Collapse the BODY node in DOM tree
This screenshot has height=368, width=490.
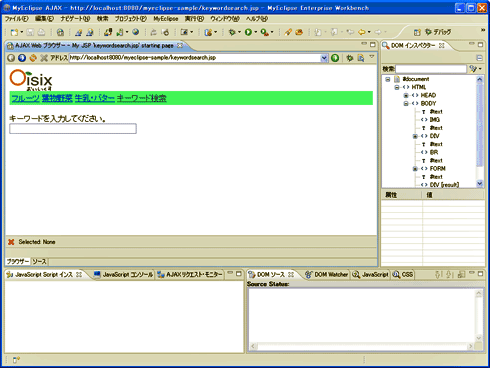(x=406, y=104)
